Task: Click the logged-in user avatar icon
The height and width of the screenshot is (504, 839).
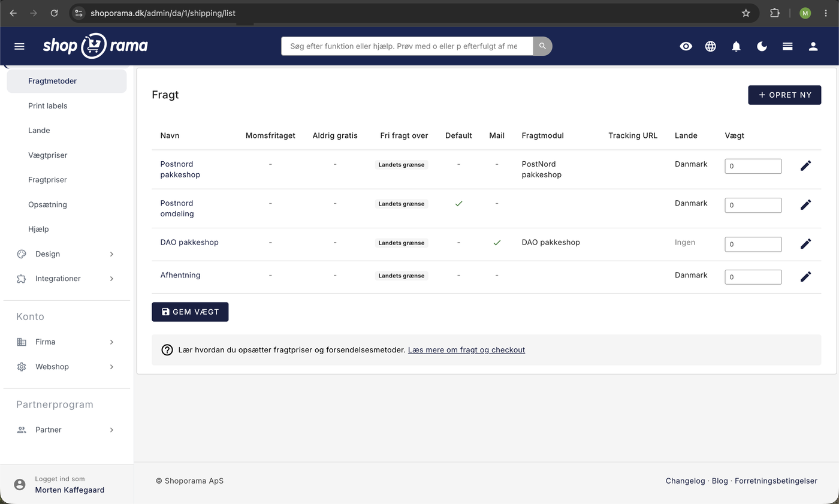Action: (20, 484)
